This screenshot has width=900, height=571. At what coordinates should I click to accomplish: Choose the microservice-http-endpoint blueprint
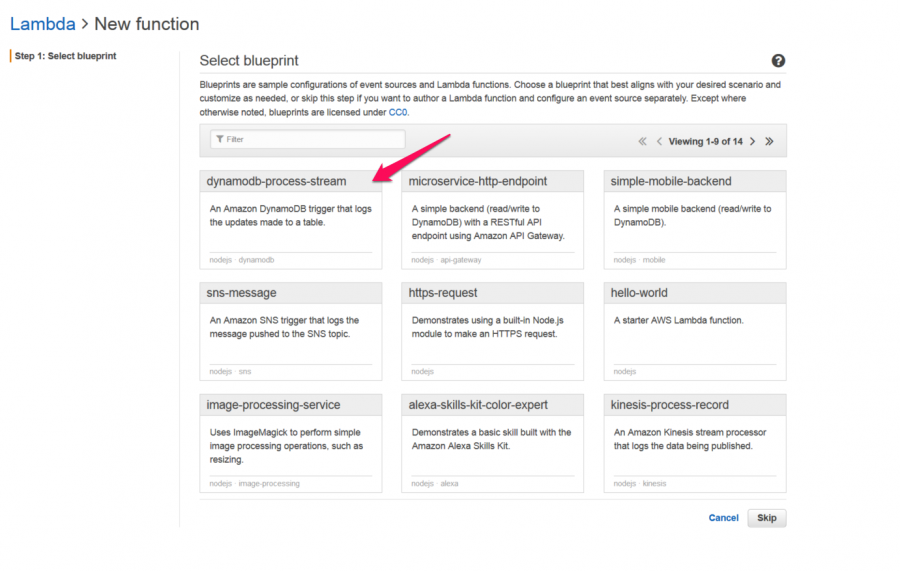(492, 220)
